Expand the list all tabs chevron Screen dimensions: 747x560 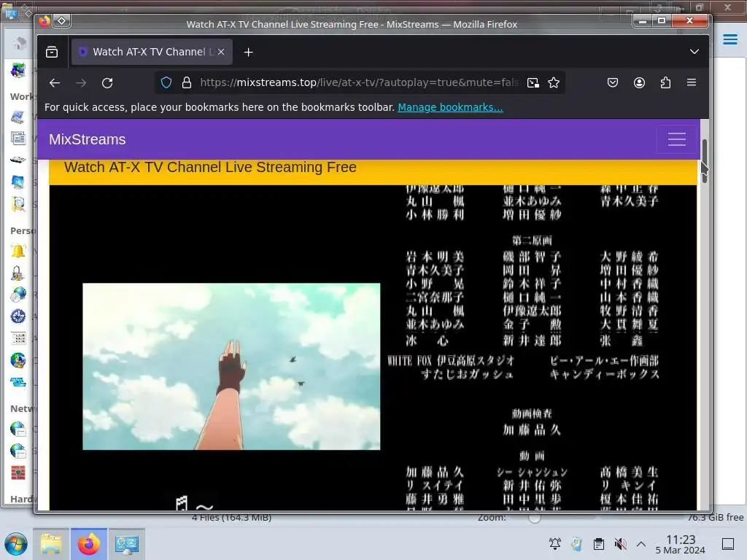click(x=694, y=52)
